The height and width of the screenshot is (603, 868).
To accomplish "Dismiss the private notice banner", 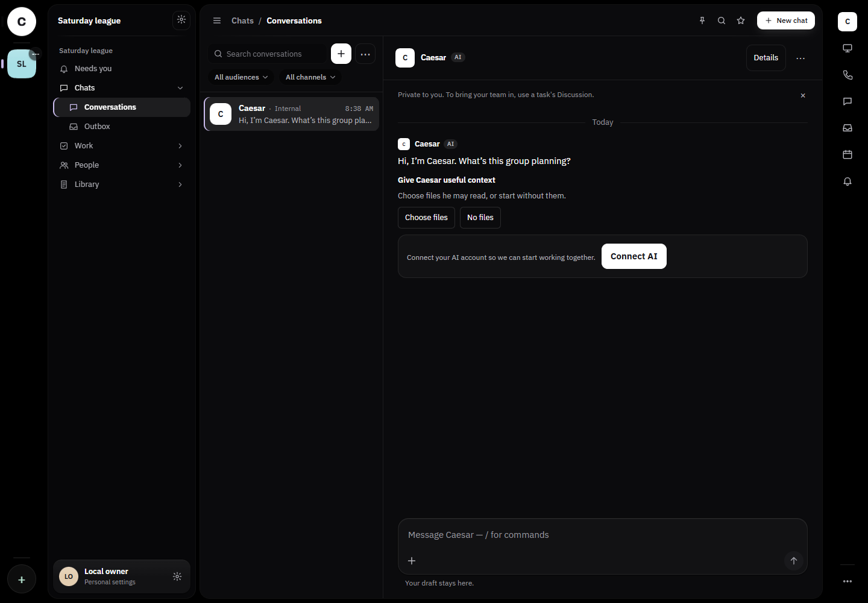I will pyautogui.click(x=803, y=95).
